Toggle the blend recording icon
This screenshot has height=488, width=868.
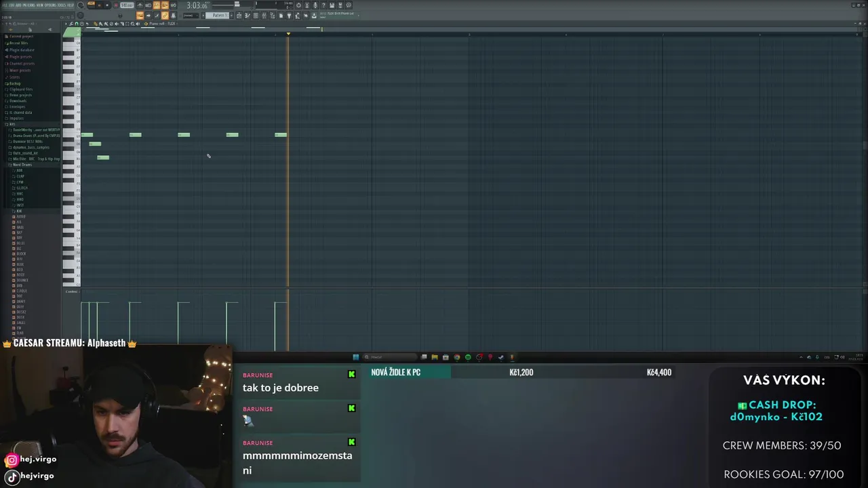(165, 5)
